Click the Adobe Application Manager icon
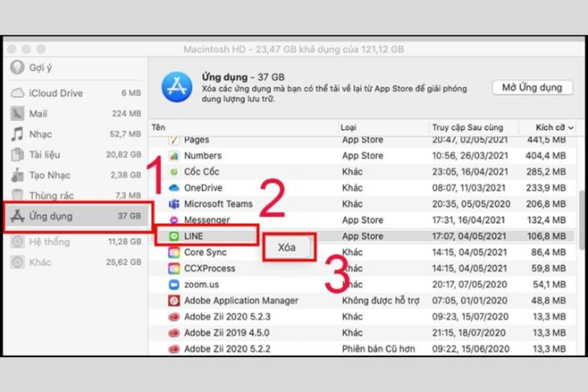The width and height of the screenshot is (588, 392). click(174, 300)
